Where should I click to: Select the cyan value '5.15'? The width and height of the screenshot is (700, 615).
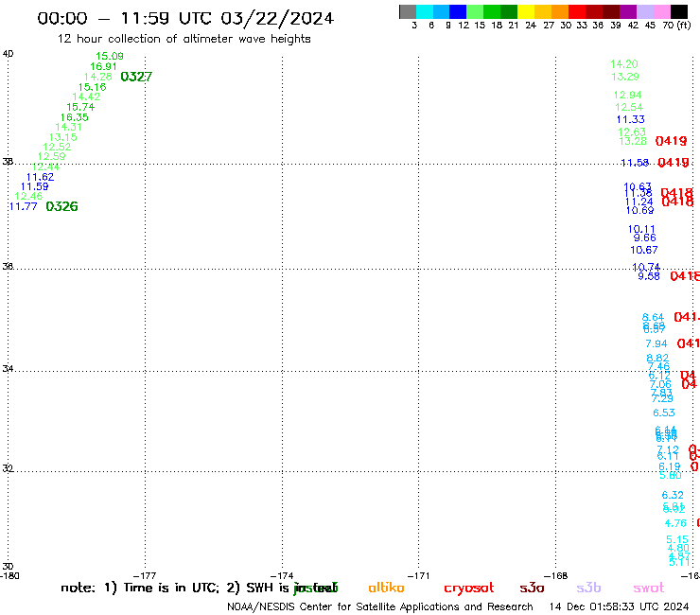click(677, 540)
